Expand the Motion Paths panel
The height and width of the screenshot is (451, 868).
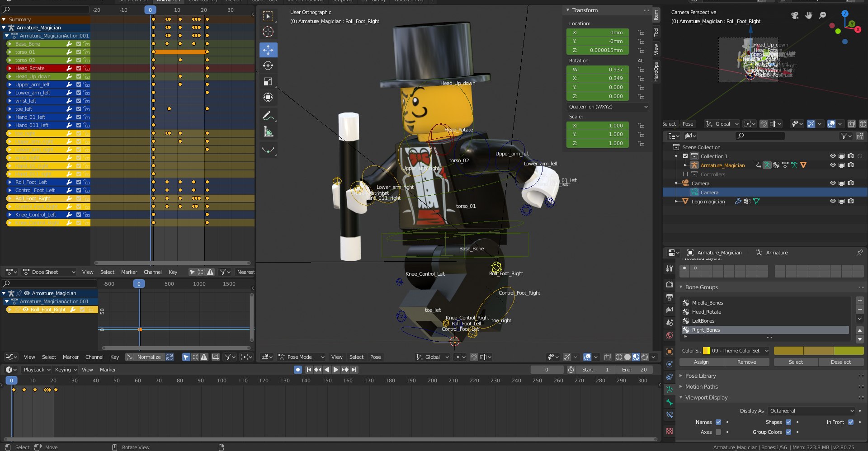click(x=701, y=387)
